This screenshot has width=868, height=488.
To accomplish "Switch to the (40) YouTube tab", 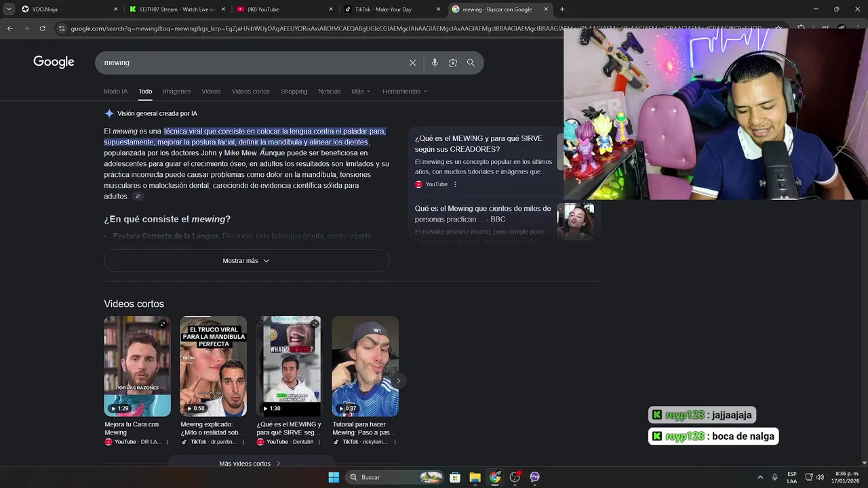I will [x=283, y=9].
